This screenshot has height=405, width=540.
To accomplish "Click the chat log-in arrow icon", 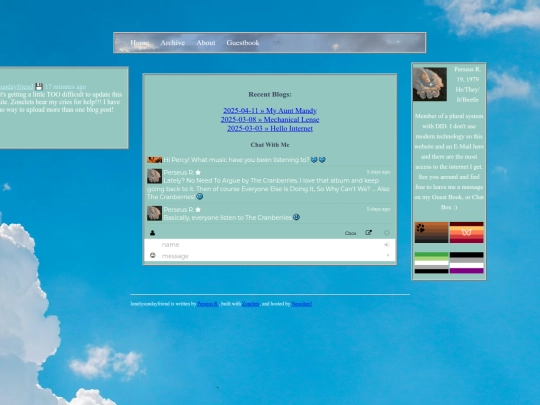I will (x=387, y=245).
